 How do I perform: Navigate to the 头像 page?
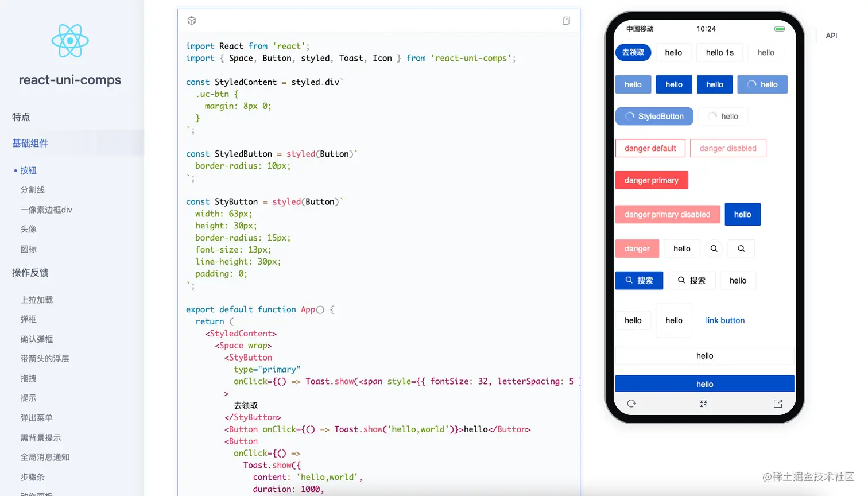(x=28, y=230)
